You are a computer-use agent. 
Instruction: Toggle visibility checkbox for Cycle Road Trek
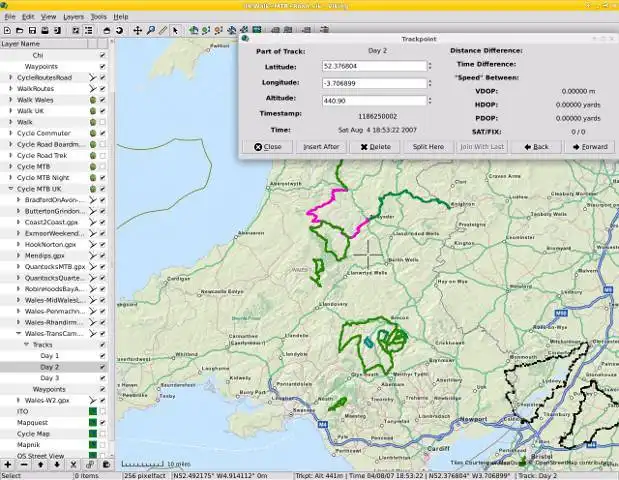point(103,156)
